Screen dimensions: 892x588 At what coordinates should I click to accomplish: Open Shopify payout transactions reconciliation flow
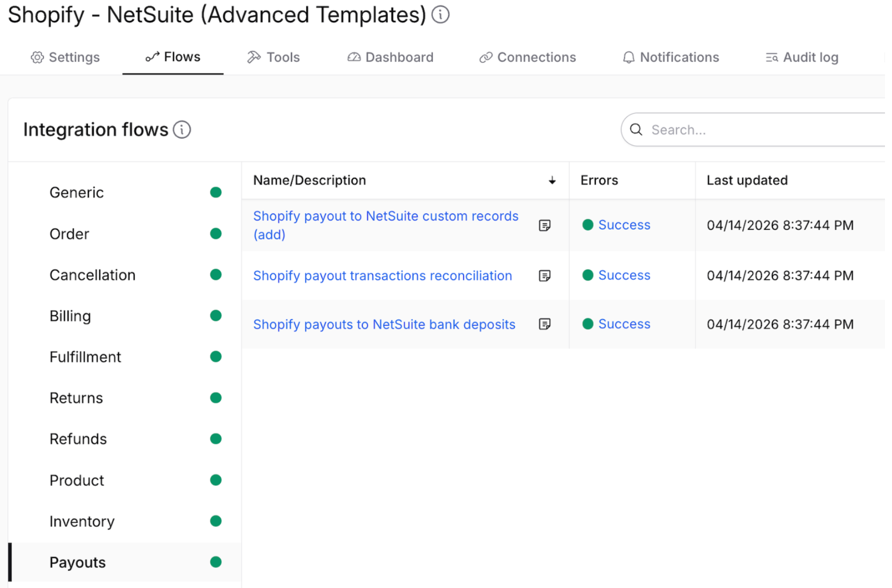[382, 275]
